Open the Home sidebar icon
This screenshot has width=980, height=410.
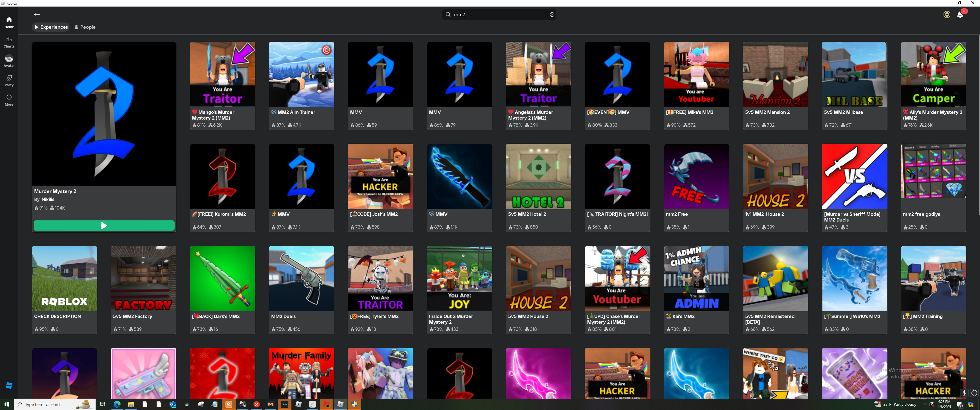[x=9, y=22]
